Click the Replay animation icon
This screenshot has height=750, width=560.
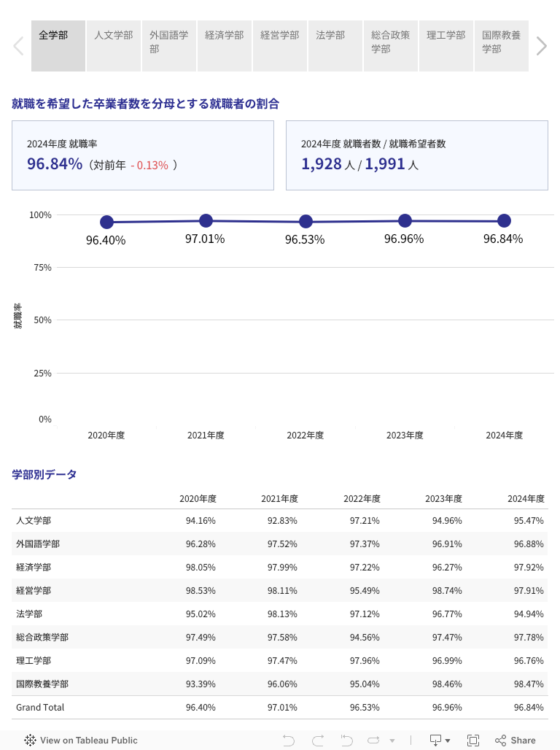tap(373, 740)
